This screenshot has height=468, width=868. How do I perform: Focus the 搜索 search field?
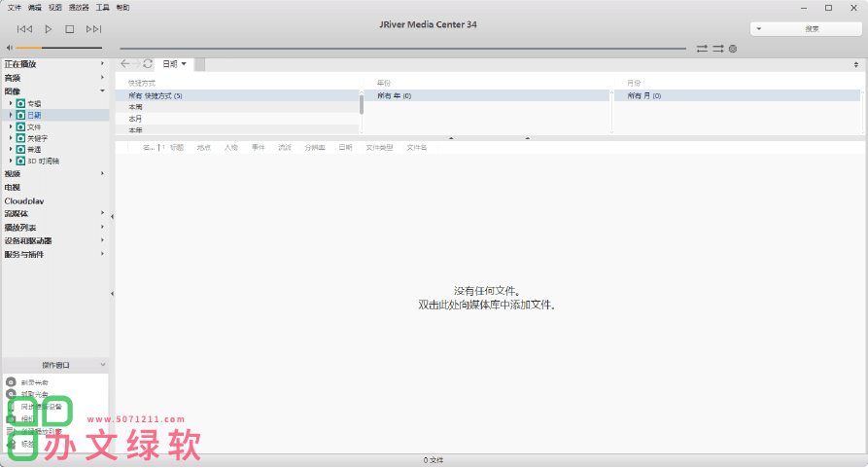[x=812, y=29]
